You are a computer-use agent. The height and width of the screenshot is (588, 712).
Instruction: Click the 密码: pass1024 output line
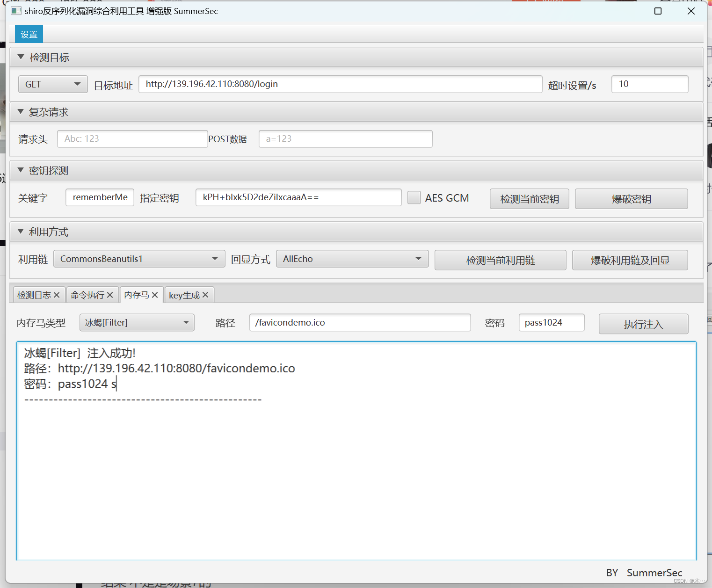click(x=70, y=384)
